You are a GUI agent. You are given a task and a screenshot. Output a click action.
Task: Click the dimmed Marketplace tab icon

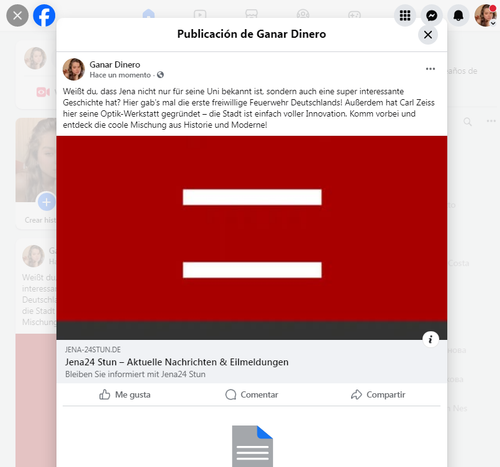pyautogui.click(x=251, y=14)
